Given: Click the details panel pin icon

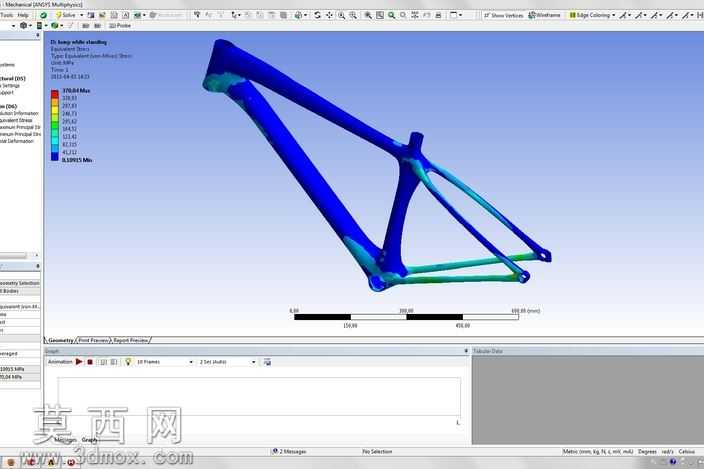Looking at the screenshot, I should tap(37, 266).
